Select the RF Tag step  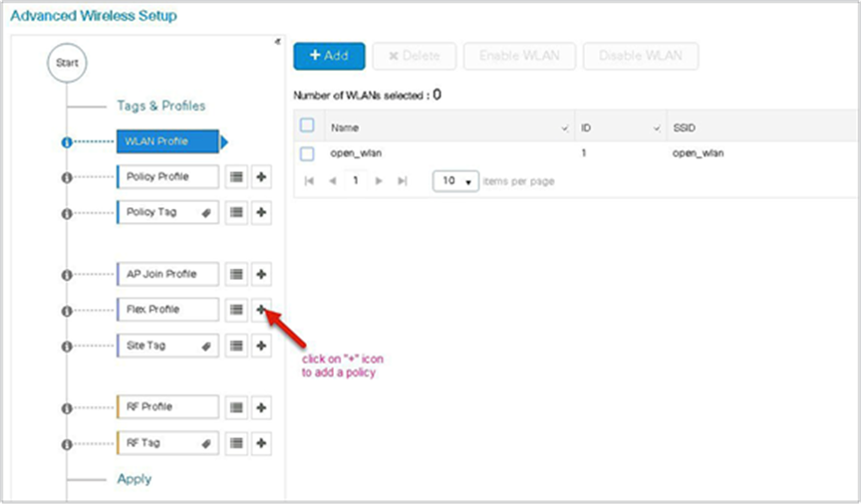168,443
